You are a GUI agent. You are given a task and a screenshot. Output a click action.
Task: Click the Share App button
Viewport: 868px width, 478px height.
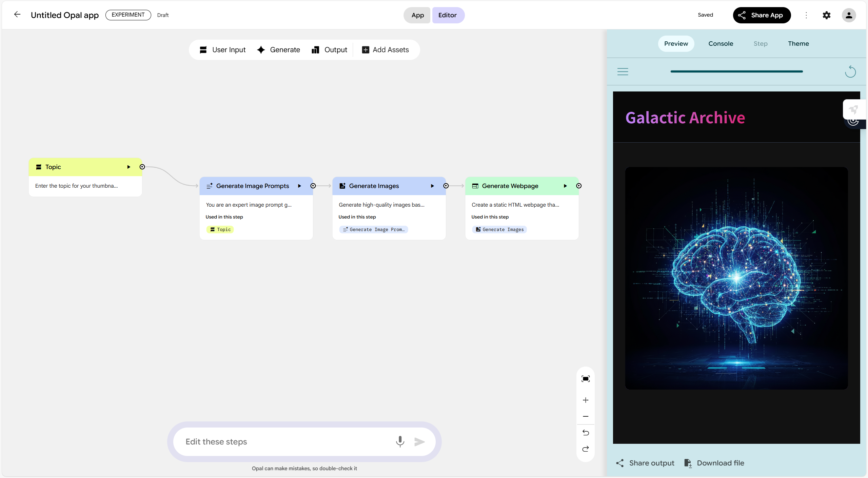pos(762,15)
